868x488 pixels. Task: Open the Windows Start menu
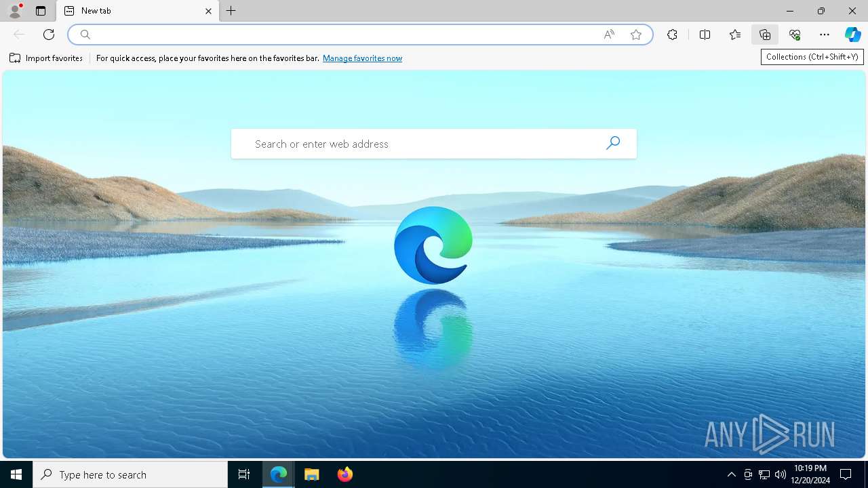(16, 474)
